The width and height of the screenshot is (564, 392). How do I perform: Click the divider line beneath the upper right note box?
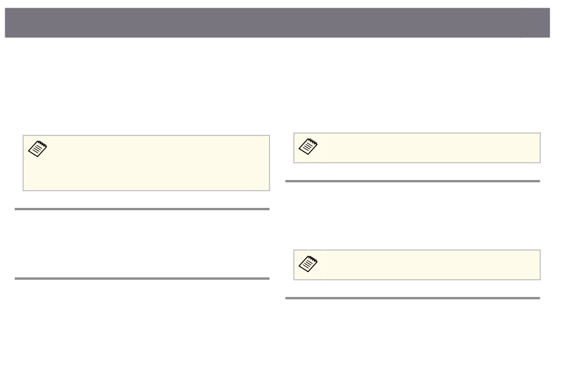[x=413, y=181]
